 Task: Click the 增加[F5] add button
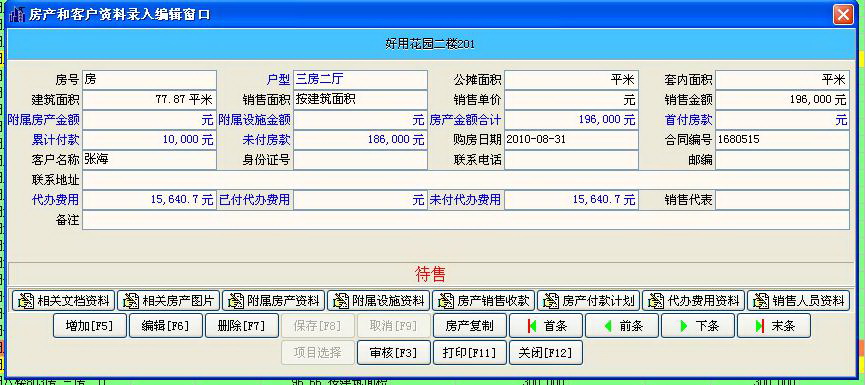click(90, 325)
